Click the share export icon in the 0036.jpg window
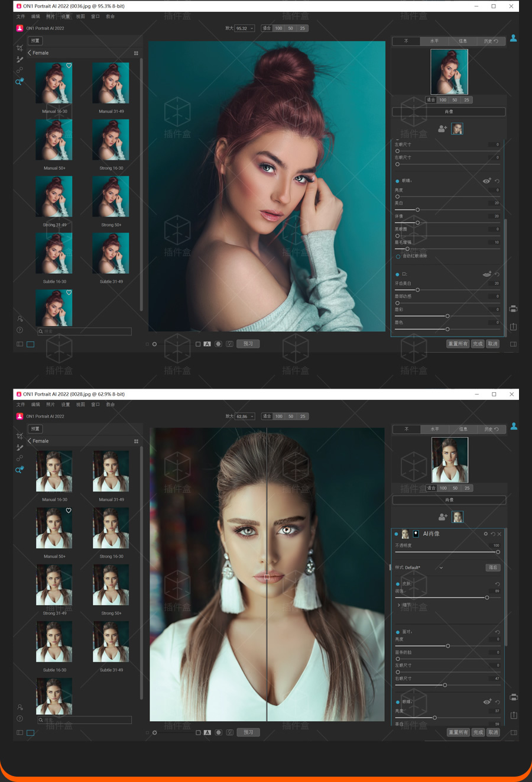The width and height of the screenshot is (532, 782). pyautogui.click(x=513, y=327)
